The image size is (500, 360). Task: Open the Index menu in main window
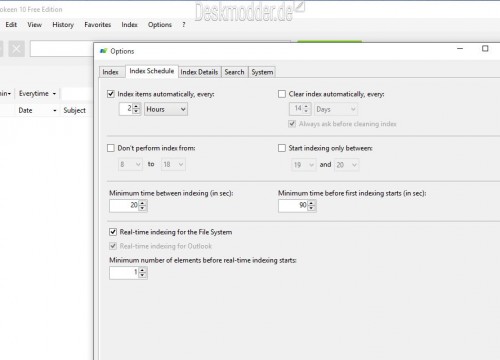(129, 25)
